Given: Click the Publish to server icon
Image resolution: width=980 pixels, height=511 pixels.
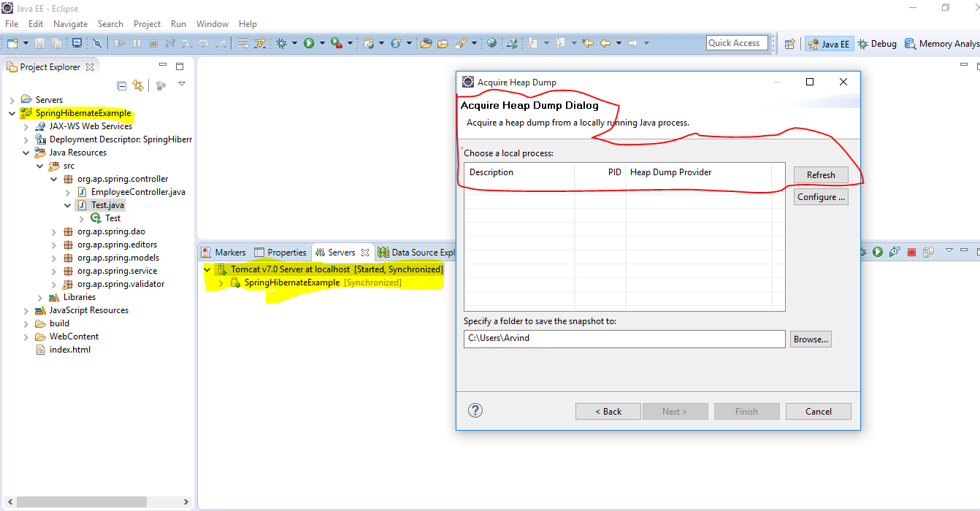Looking at the screenshot, I should pyautogui.click(x=928, y=252).
